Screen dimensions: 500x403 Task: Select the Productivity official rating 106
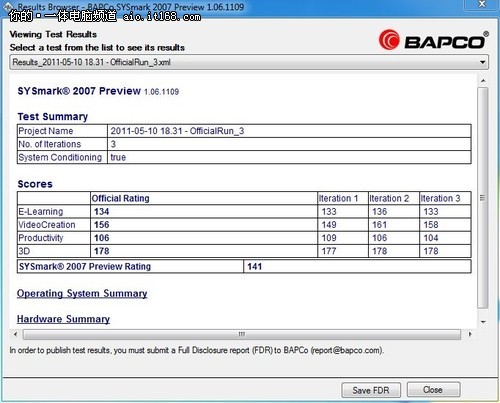102,238
